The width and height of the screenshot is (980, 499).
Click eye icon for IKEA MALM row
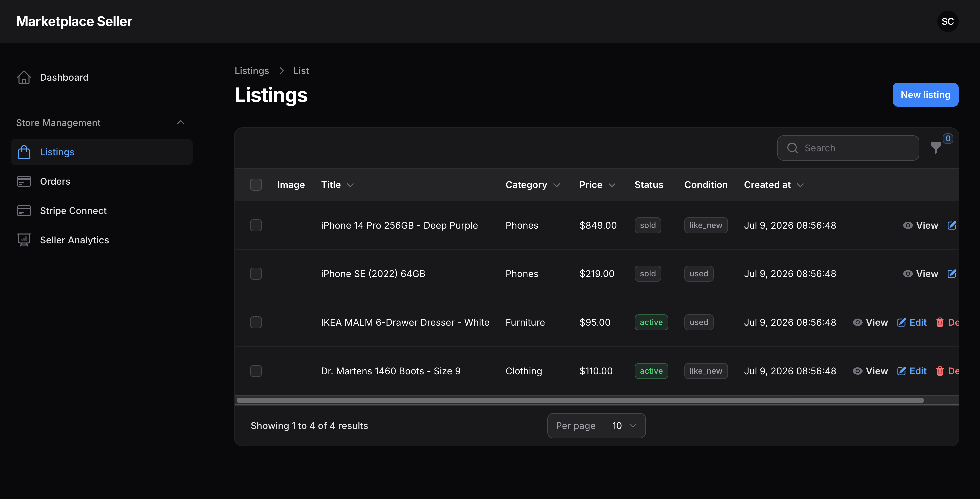[857, 322]
